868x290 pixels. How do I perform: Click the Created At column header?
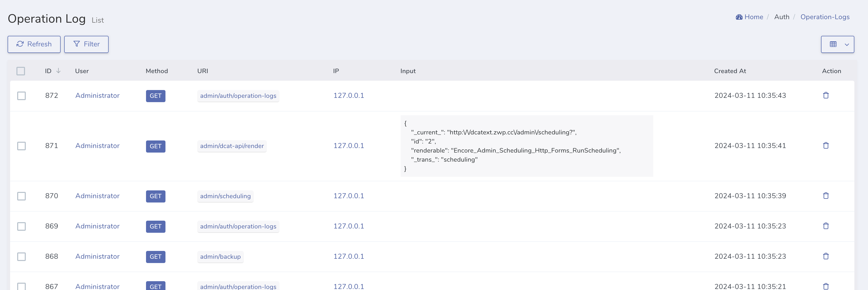730,71
